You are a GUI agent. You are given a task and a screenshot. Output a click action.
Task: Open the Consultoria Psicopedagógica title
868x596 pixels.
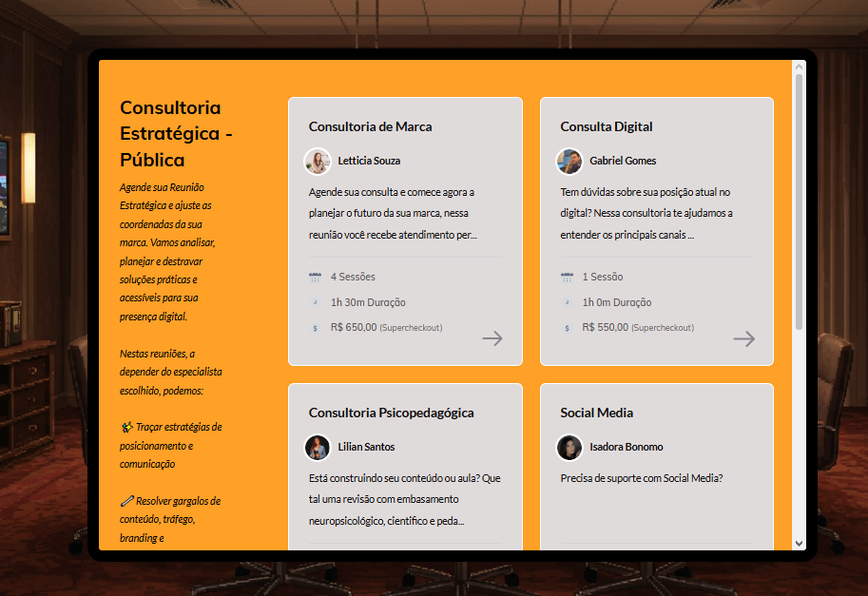pos(392,413)
